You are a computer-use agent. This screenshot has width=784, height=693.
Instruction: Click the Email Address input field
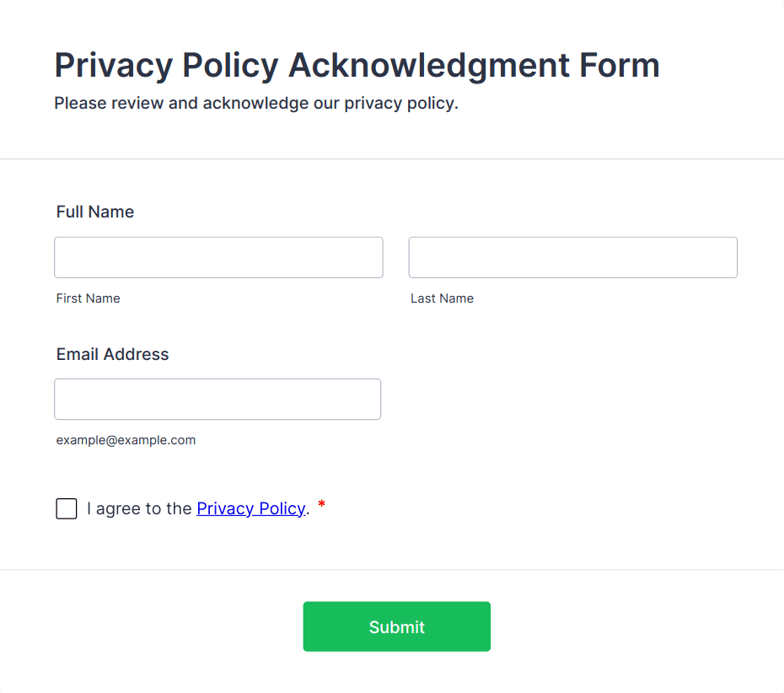coord(217,399)
